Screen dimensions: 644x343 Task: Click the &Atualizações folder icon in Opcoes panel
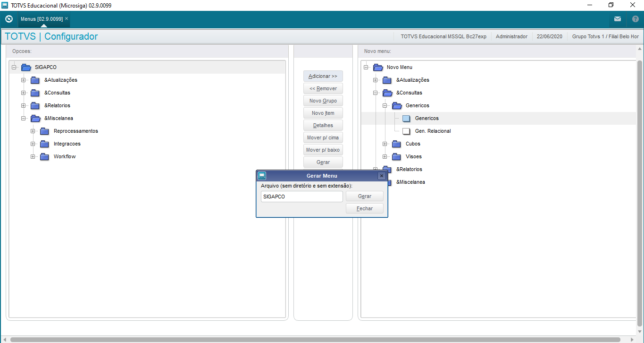(35, 80)
